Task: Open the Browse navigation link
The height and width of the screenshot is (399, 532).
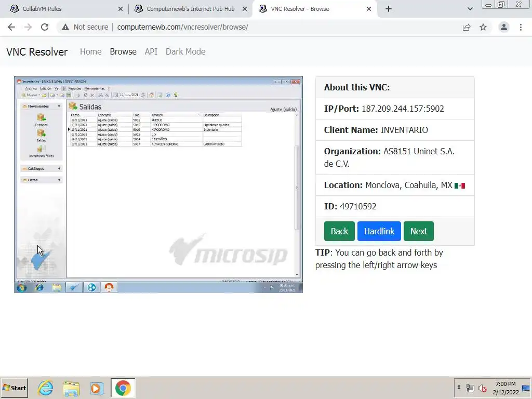Action: (x=123, y=51)
